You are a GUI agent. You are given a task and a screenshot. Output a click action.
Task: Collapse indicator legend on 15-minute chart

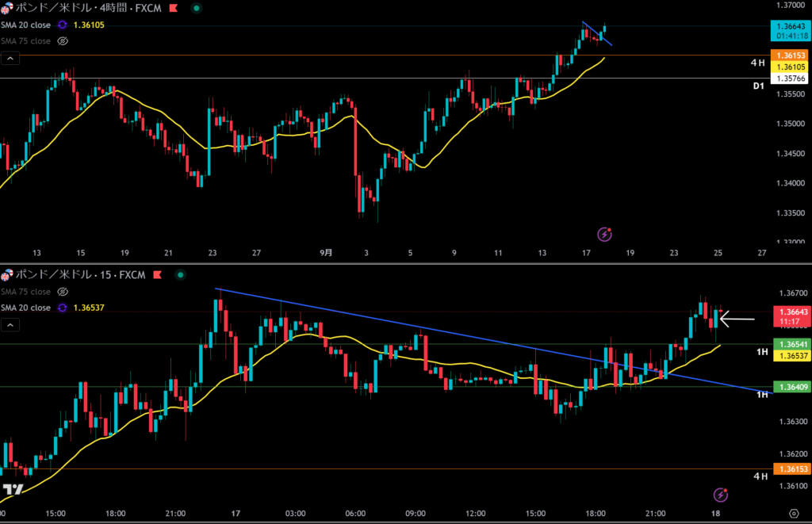pos(10,325)
